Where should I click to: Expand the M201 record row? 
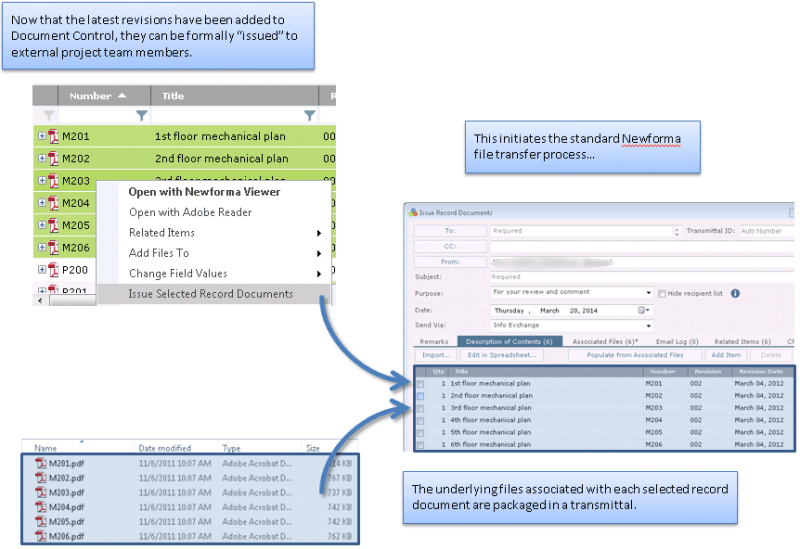pyautogui.click(x=42, y=136)
